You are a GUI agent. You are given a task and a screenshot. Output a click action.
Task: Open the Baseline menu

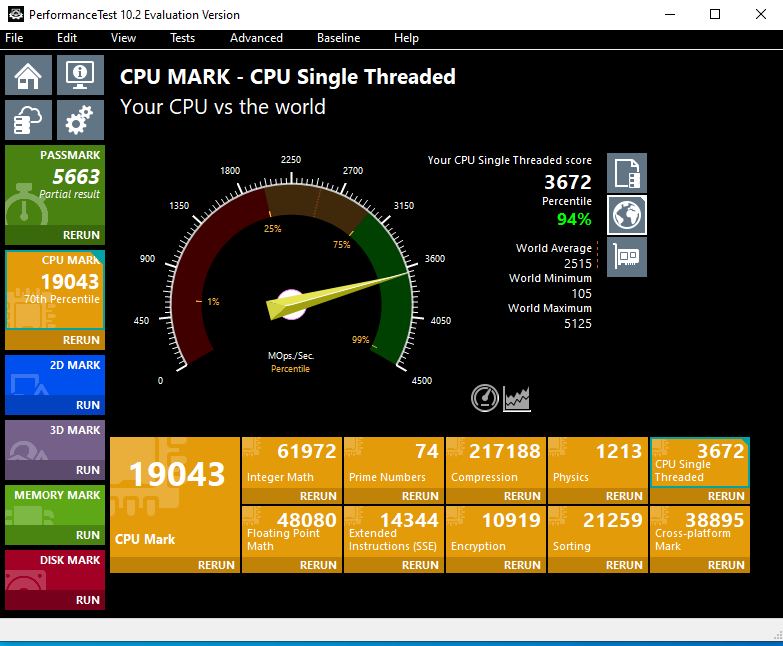(339, 38)
